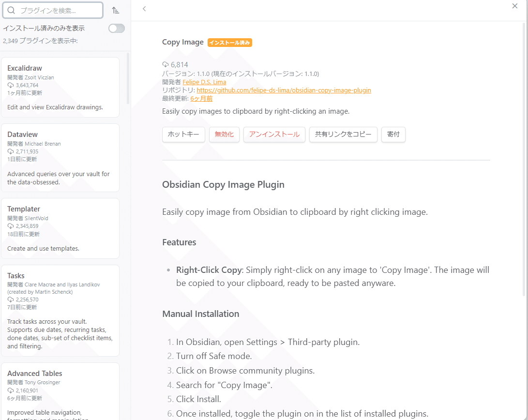The height and width of the screenshot is (420, 528).
Task: Click the 6ヶ月前 last updated link
Action: [x=201, y=99]
